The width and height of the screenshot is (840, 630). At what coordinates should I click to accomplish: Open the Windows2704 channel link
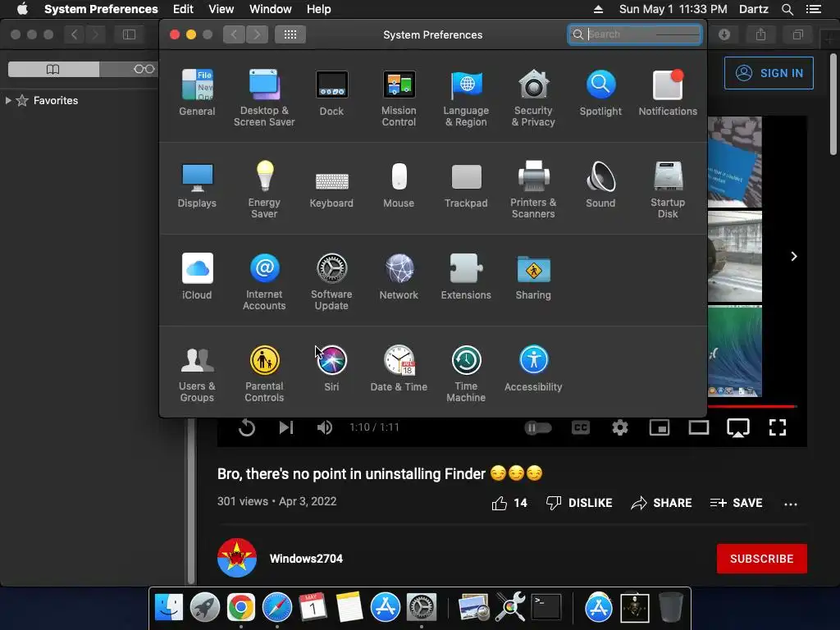[306, 559]
